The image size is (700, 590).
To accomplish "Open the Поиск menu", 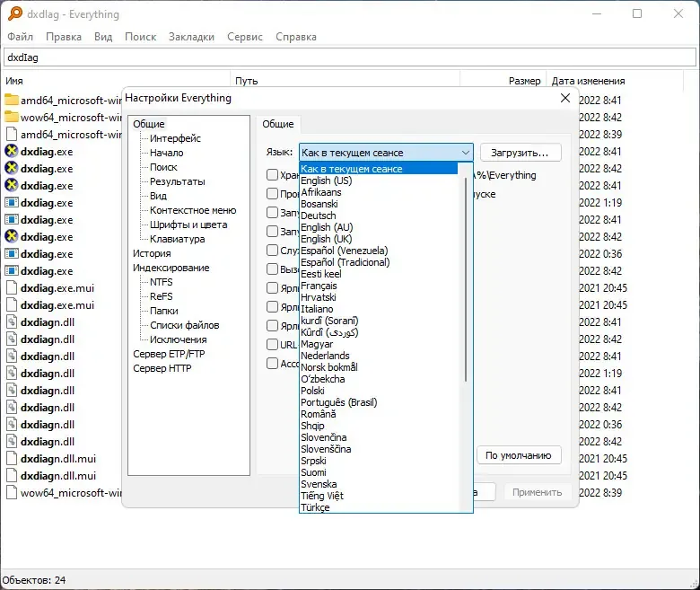I will click(140, 37).
